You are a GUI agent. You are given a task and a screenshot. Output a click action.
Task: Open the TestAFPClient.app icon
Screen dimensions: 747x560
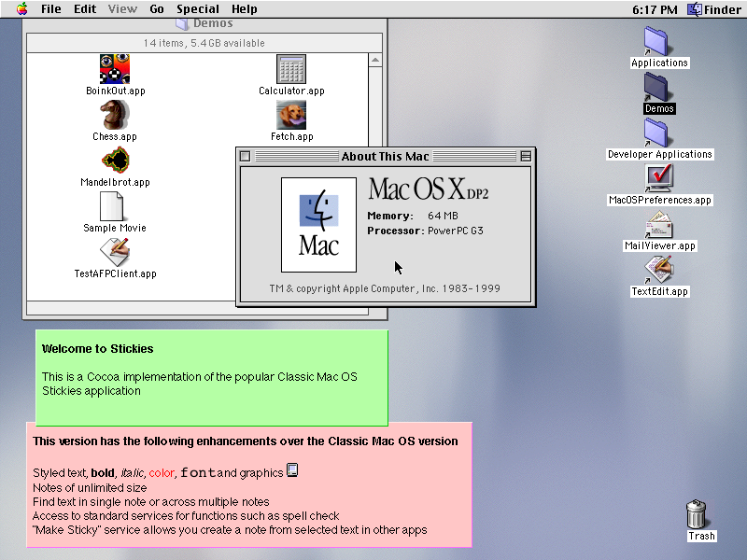pyautogui.click(x=115, y=252)
